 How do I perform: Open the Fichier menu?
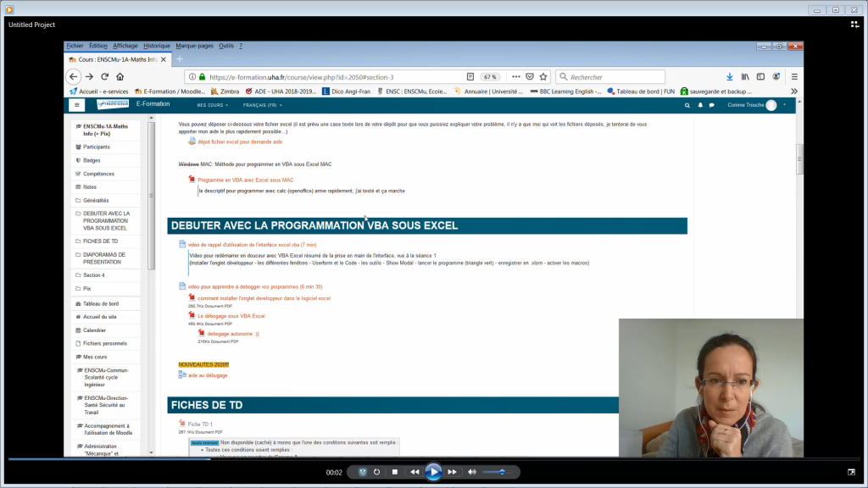75,46
